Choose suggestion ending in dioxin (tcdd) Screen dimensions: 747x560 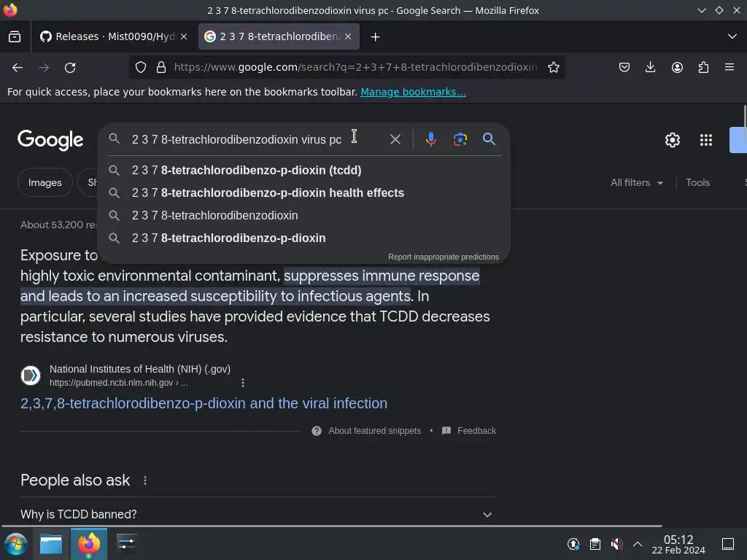[304, 170]
